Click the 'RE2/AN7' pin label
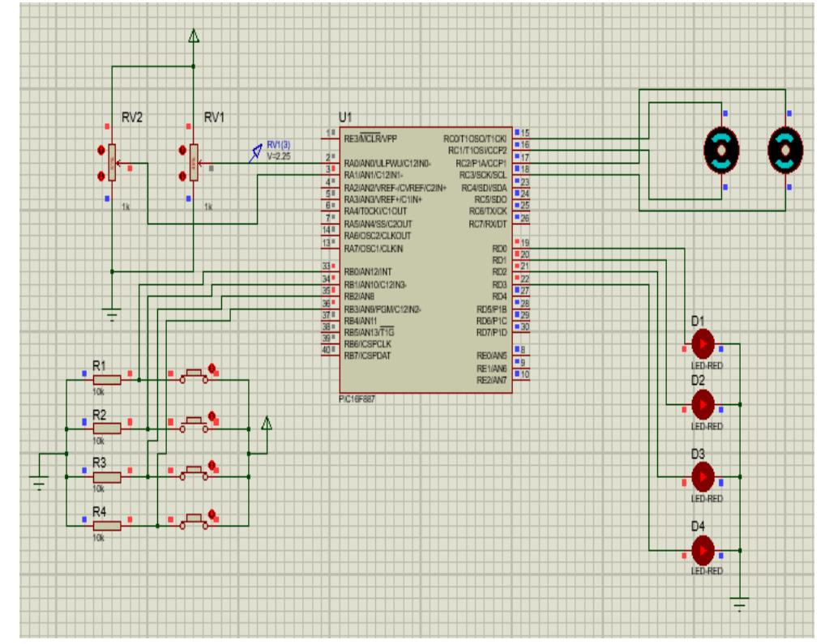825x644 pixels. tap(491, 380)
